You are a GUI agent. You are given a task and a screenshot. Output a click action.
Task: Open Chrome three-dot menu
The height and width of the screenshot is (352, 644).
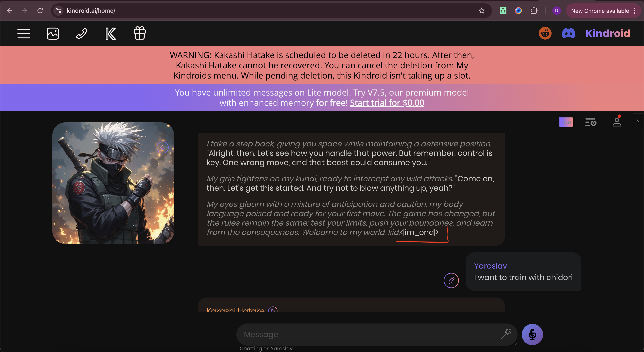coord(634,11)
